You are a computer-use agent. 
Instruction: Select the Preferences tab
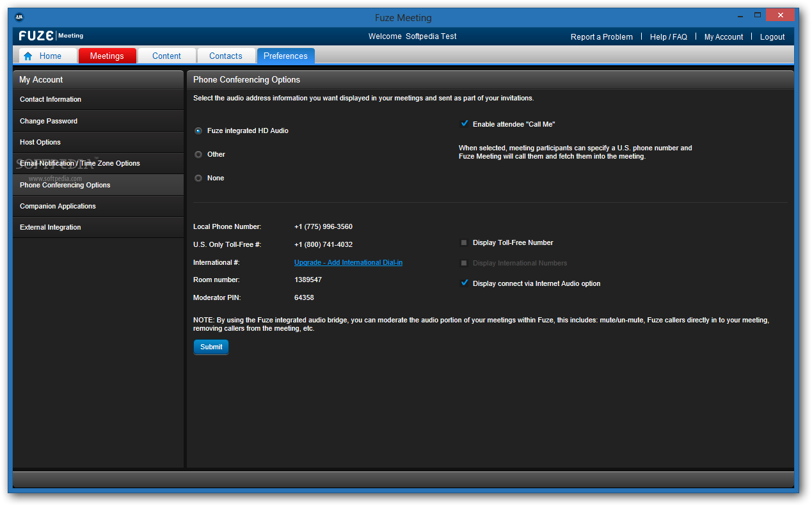pyautogui.click(x=285, y=56)
